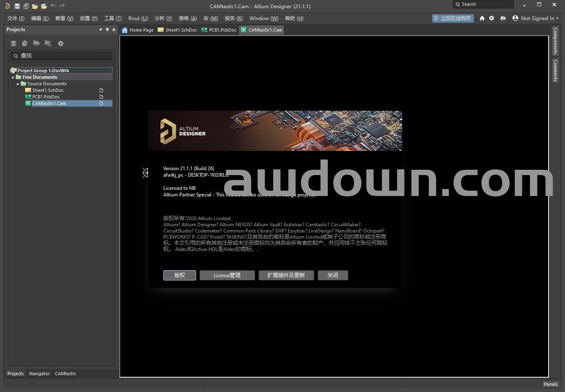Click the Open folder icon in the title bar

click(x=35, y=6)
